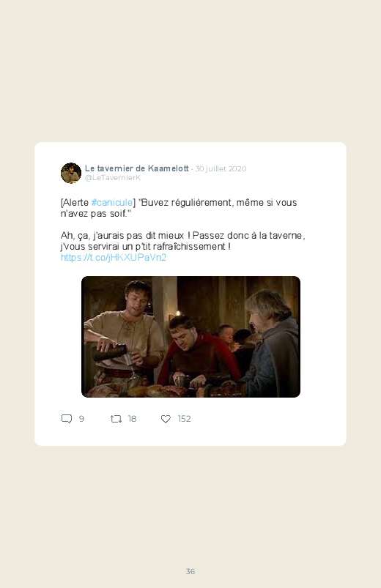This screenshot has width=381, height=588.
Task: Click the reply count 9
Action: 81,419
